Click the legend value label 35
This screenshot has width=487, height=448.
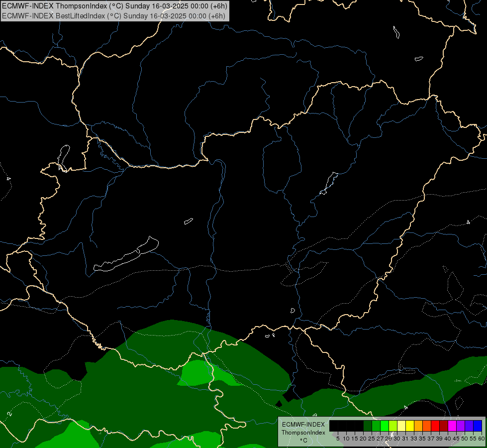pyautogui.click(x=422, y=439)
